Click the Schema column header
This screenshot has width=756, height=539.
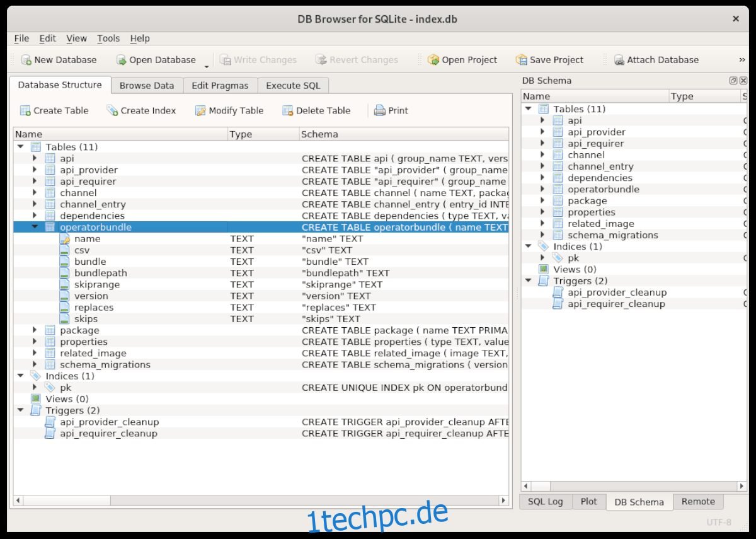(404, 134)
